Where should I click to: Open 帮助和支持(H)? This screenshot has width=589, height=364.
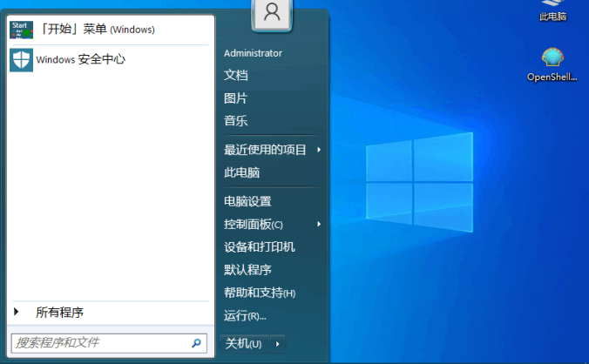(x=260, y=293)
